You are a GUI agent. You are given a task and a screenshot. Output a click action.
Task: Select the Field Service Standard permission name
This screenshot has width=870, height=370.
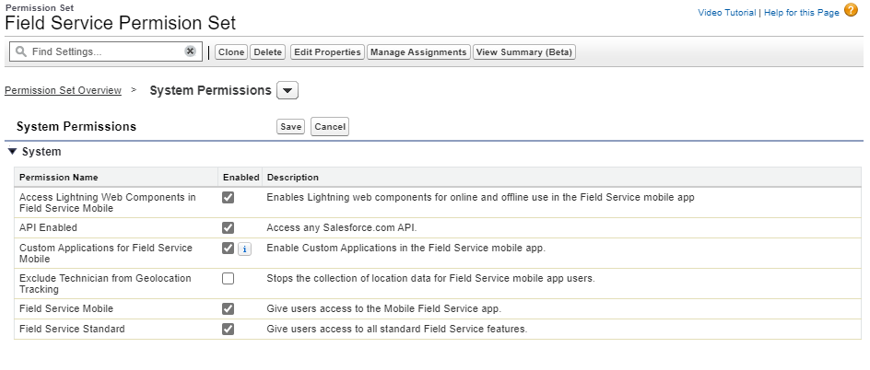[x=72, y=329]
